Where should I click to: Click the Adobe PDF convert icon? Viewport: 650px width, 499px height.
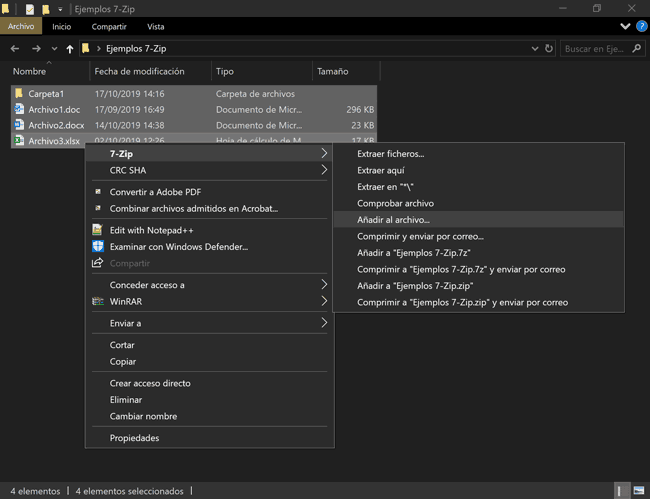click(x=98, y=191)
